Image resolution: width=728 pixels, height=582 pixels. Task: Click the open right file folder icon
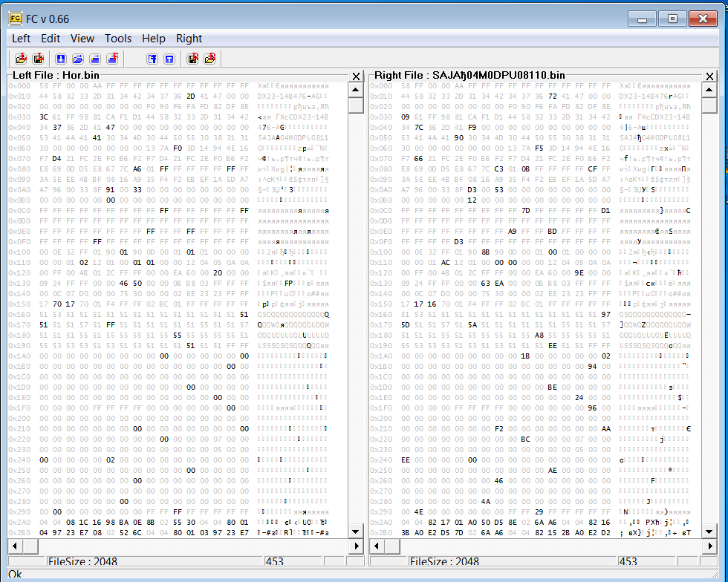[210, 59]
